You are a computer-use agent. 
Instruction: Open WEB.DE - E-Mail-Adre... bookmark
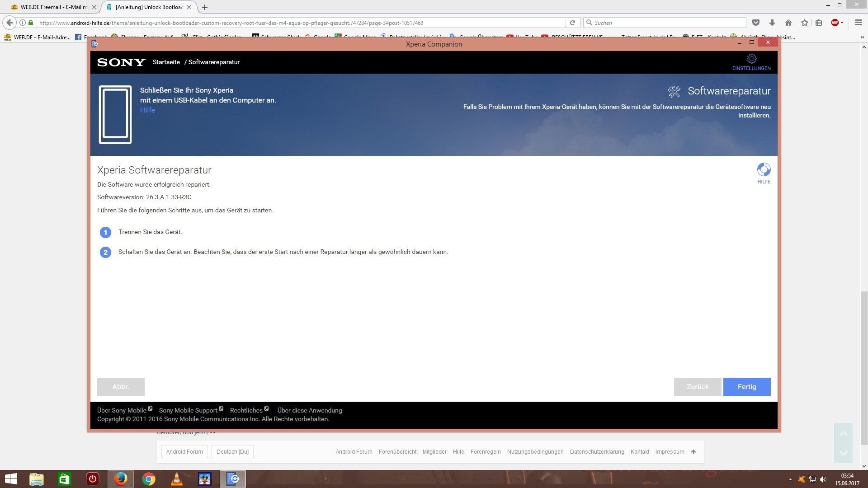point(38,37)
